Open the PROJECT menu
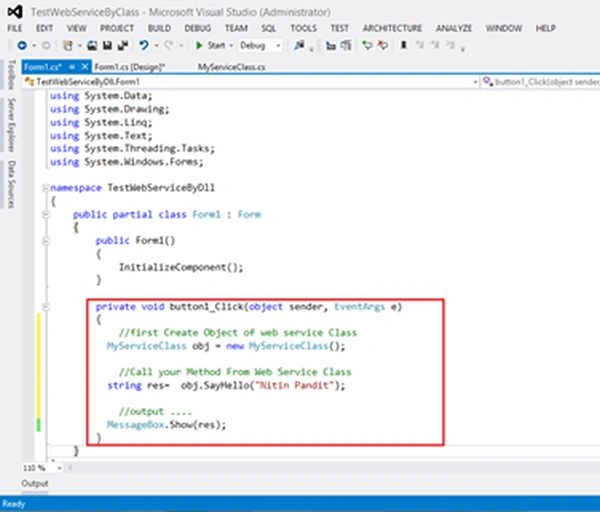The width and height of the screenshot is (600, 512). tap(117, 28)
